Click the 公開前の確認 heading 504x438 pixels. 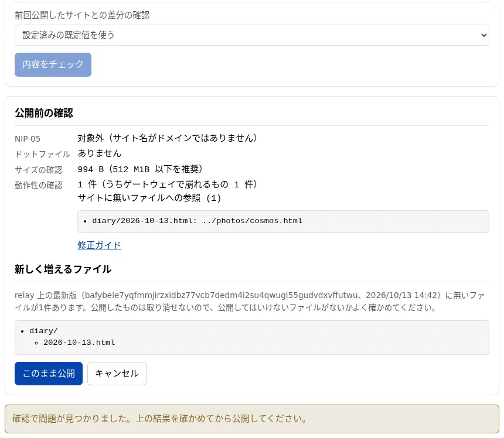[44, 113]
